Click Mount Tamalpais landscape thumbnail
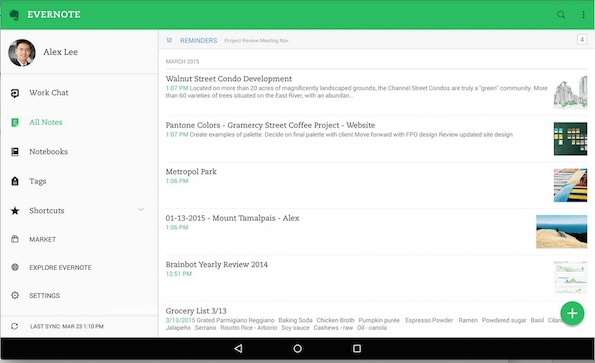 click(x=562, y=232)
